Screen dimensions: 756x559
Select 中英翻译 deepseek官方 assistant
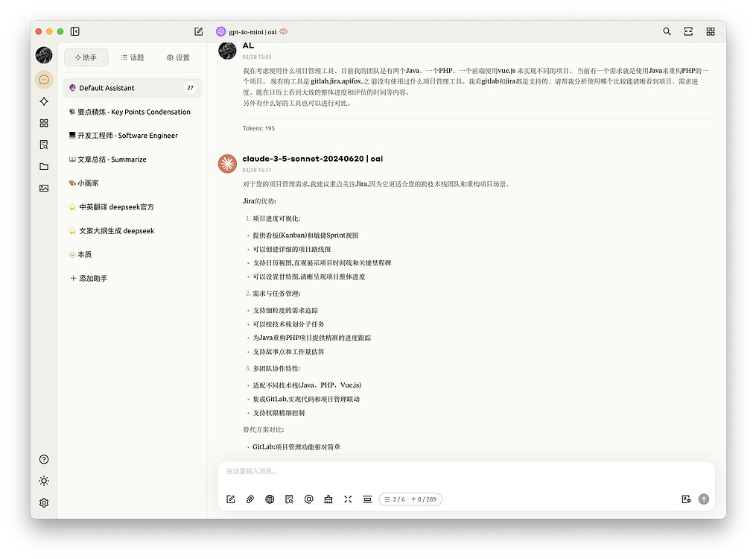click(132, 207)
